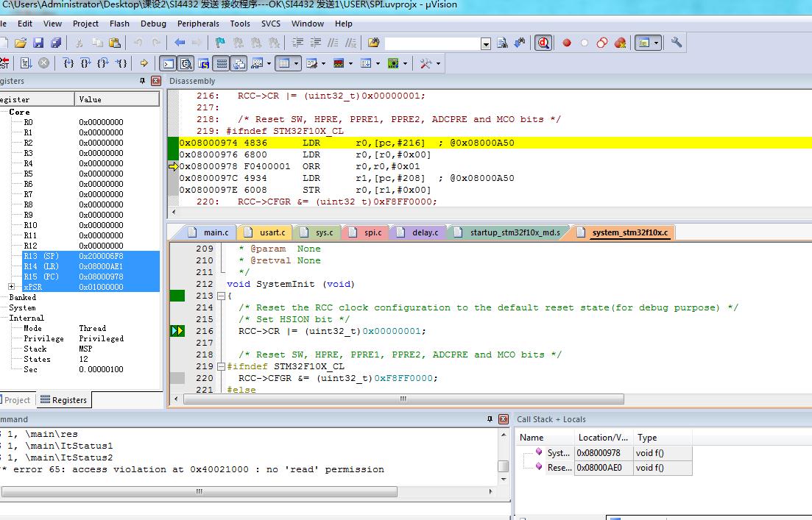
Task: Expand the xPSR register
Action: [x=11, y=287]
